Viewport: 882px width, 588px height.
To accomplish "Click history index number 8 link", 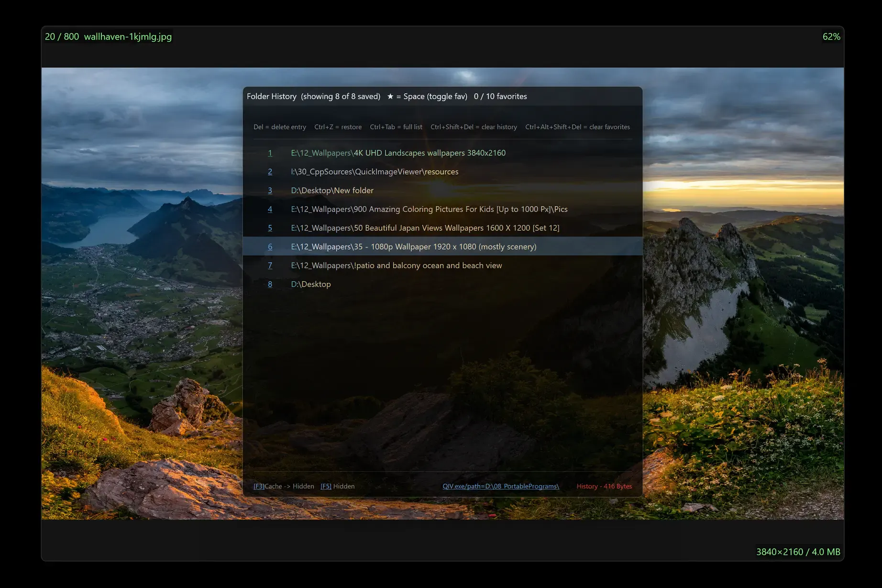I will 270,284.
